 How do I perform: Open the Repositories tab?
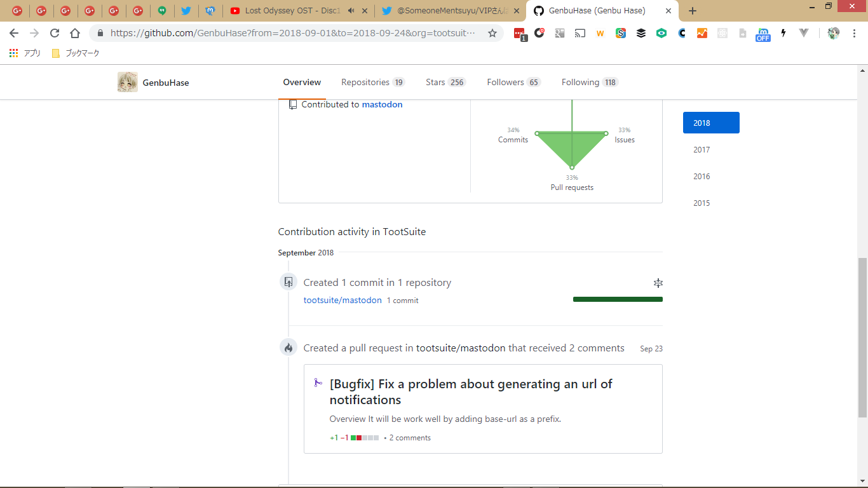(x=373, y=83)
